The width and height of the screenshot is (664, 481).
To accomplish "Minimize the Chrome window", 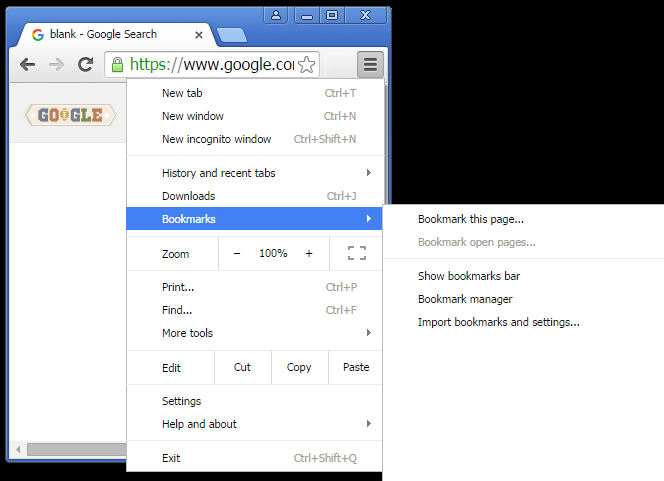I will pos(307,16).
